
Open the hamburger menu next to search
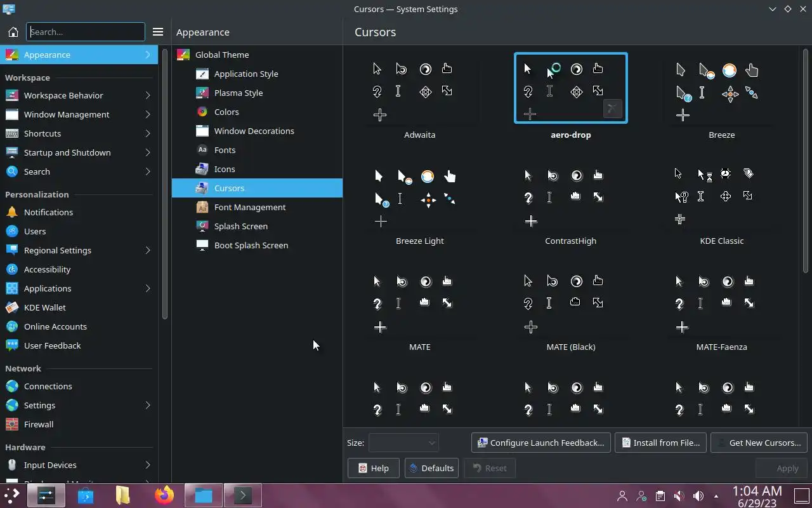tap(158, 32)
